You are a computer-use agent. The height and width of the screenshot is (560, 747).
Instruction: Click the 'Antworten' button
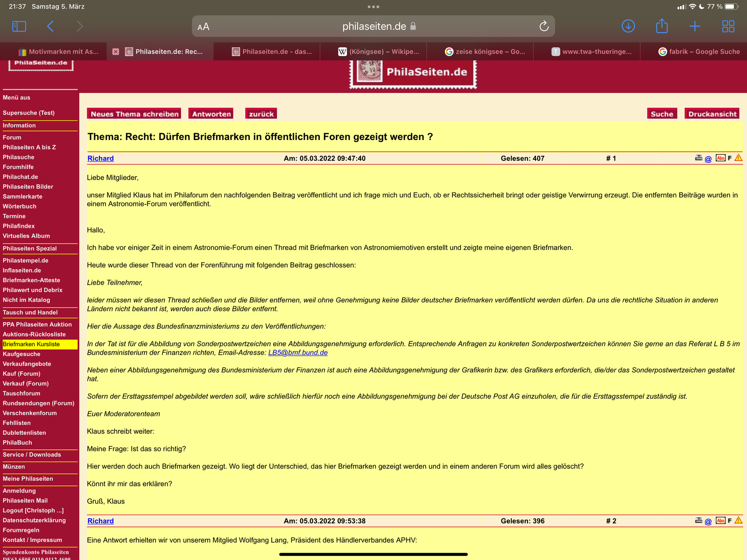pos(211,114)
